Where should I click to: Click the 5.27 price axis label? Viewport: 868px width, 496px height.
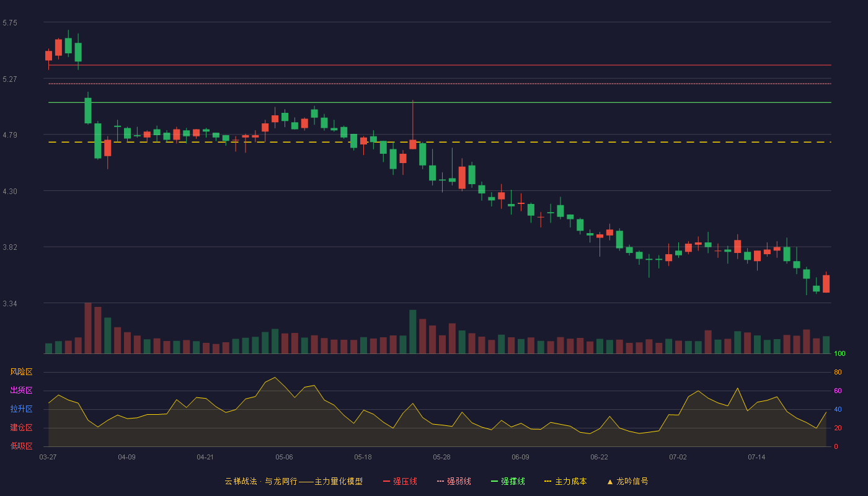pos(10,79)
